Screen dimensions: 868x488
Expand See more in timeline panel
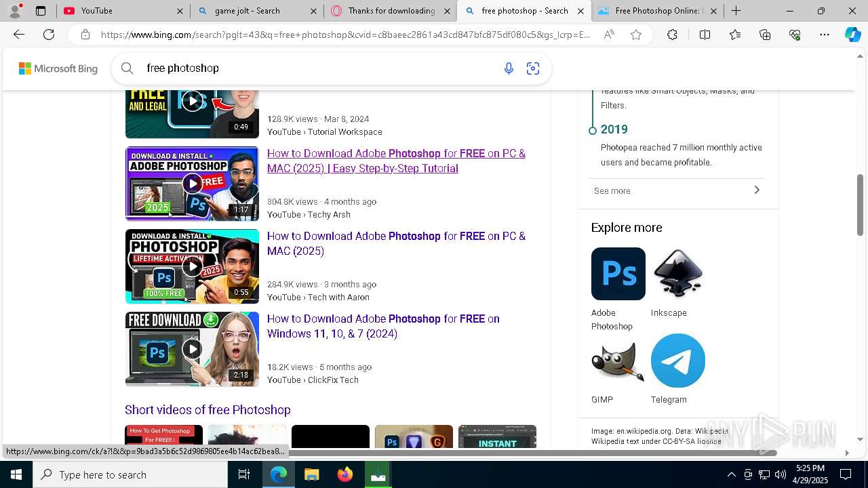click(677, 190)
